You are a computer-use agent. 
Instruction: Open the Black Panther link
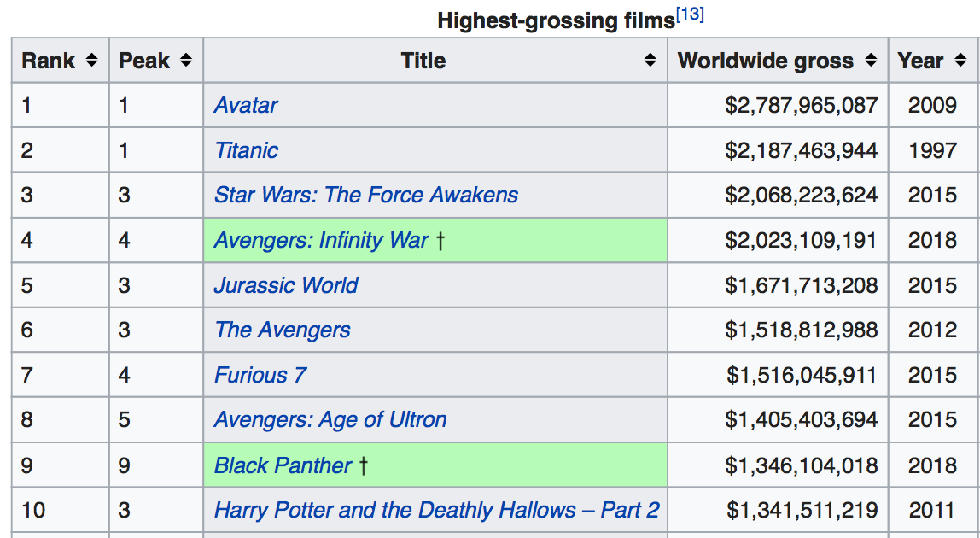[x=283, y=465]
